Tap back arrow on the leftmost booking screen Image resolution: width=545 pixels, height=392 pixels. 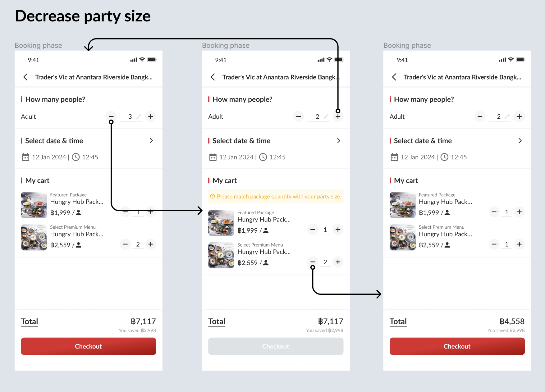[x=25, y=77]
